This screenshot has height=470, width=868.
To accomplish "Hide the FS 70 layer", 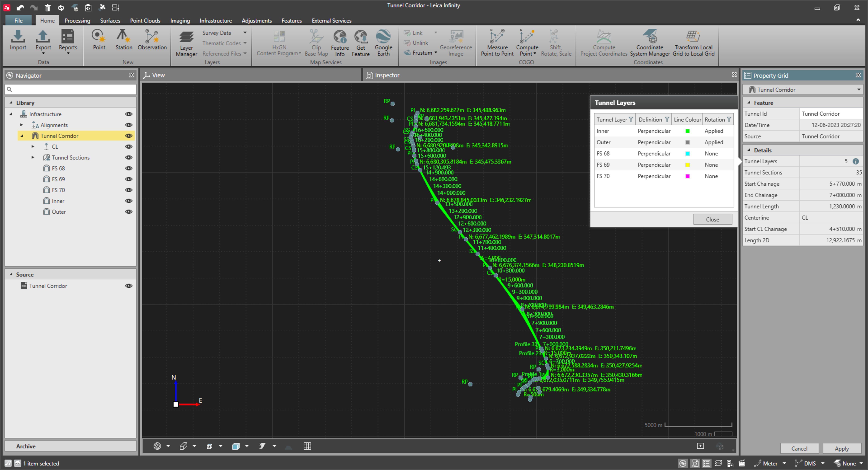I will point(128,190).
